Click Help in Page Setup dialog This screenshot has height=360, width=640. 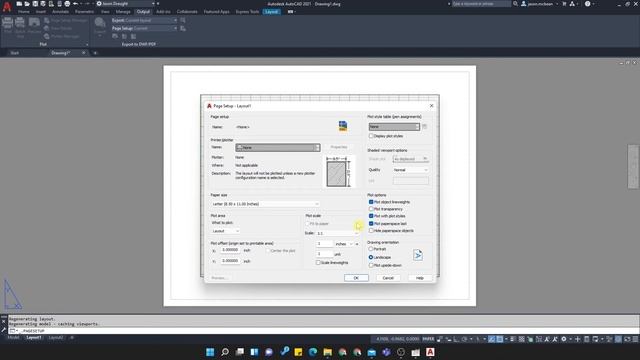(420, 278)
